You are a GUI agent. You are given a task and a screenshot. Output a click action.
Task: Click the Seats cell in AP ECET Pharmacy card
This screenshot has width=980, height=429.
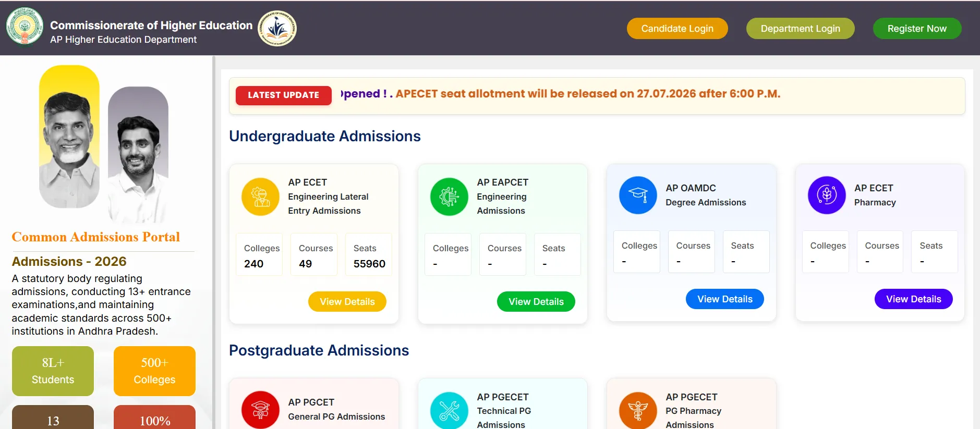tap(935, 252)
